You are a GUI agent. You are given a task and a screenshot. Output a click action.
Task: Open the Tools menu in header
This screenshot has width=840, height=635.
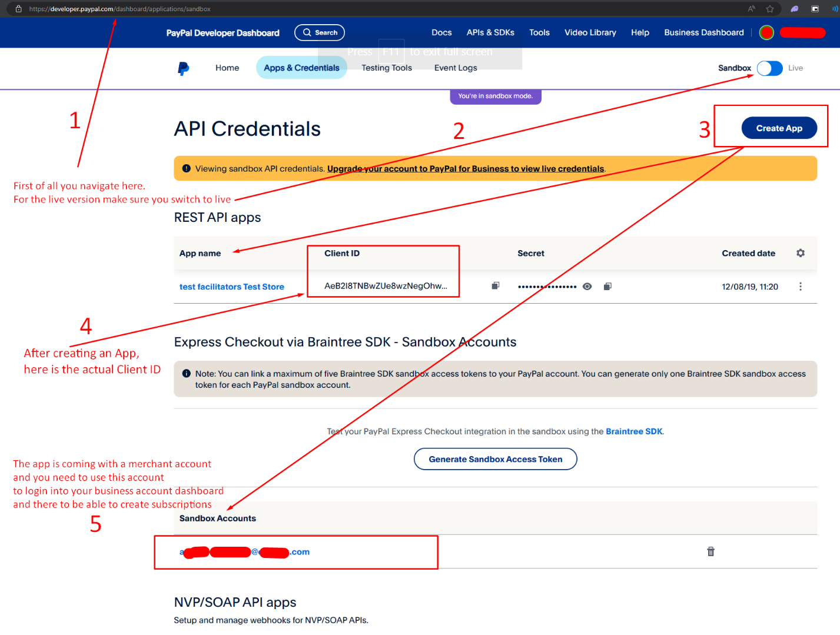(539, 33)
